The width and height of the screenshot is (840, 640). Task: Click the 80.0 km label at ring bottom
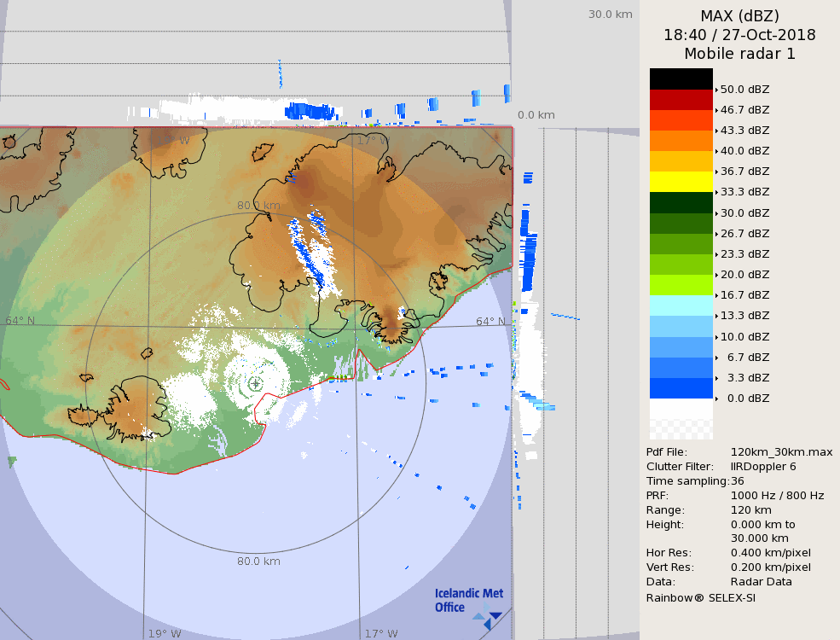pyautogui.click(x=258, y=561)
